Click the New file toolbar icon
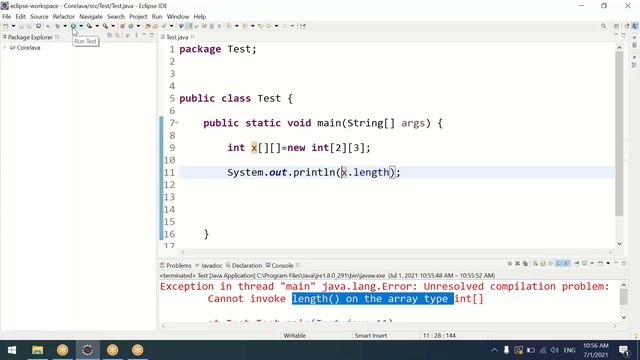This screenshot has width=640, height=360. click(x=6, y=26)
